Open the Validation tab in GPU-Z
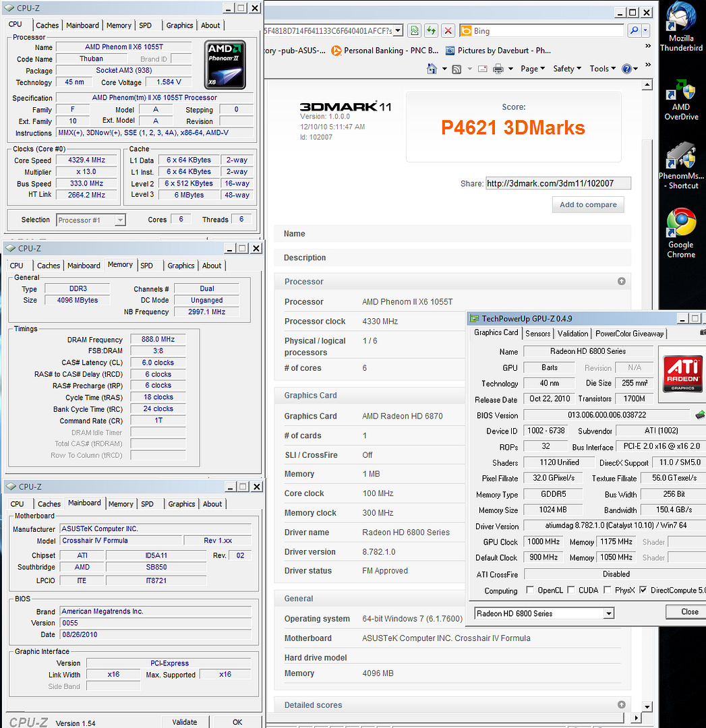706x728 pixels. [572, 334]
